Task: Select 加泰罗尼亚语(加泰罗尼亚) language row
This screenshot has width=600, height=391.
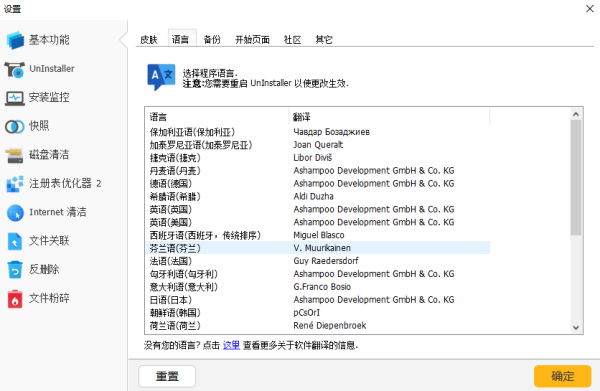Action: click(x=318, y=145)
